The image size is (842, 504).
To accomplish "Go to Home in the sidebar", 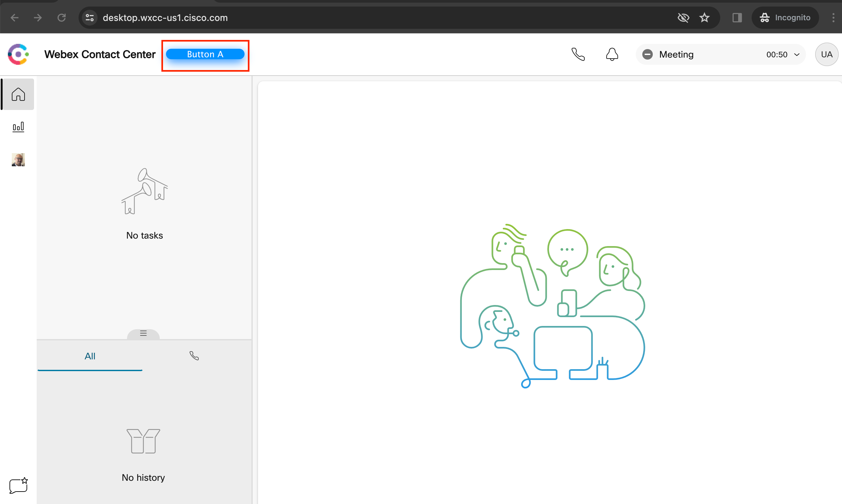I will tap(18, 94).
